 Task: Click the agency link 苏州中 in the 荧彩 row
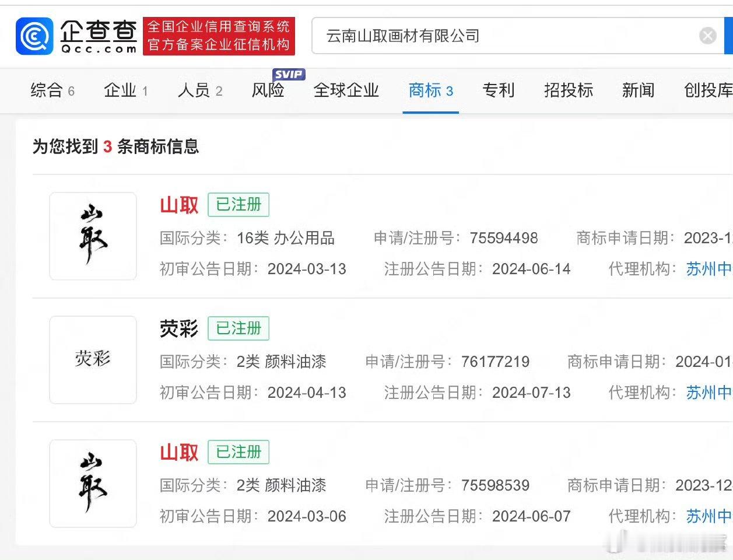pos(709,393)
